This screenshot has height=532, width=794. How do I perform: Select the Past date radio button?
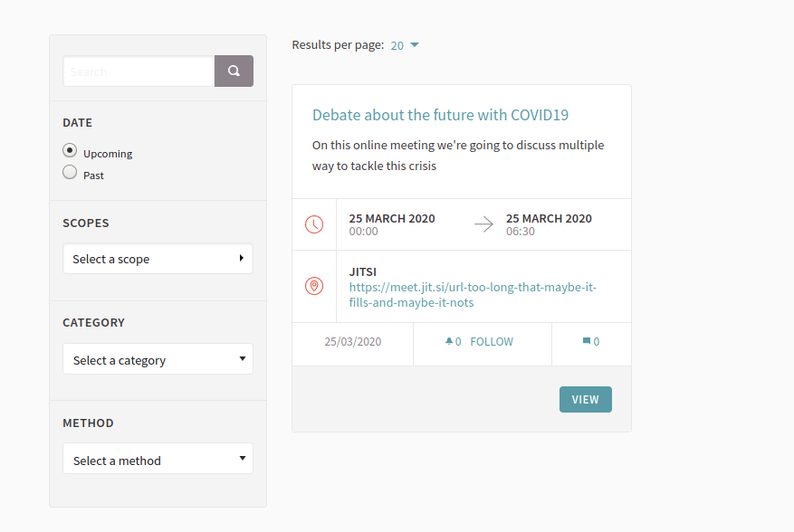pyautogui.click(x=70, y=173)
